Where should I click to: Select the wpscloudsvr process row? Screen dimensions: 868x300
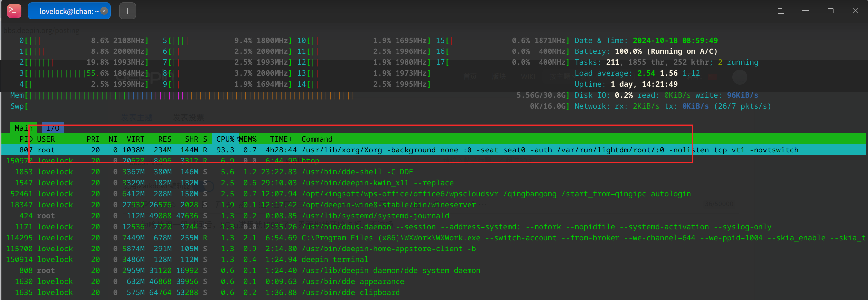(434, 194)
